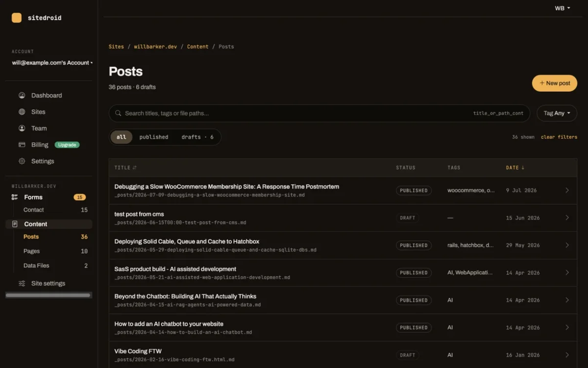Screen dimensions: 588x368
Task: Open the Vibe Coding FTW row chevron
Action: click(567, 355)
